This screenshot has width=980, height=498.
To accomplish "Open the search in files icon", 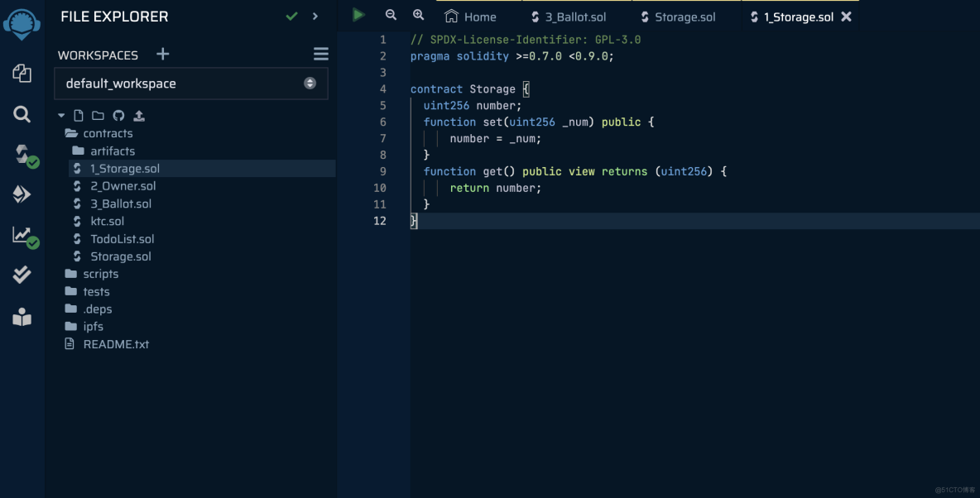I will point(22,114).
